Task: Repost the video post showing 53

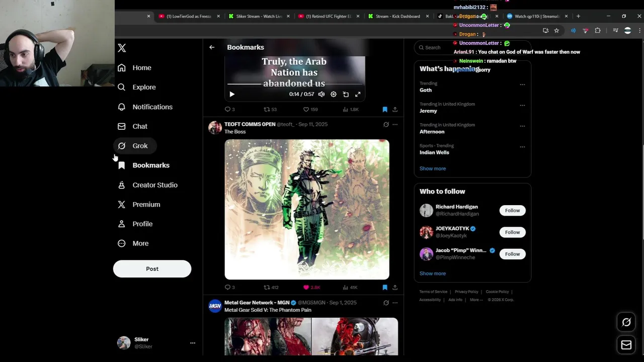Action: [270, 109]
